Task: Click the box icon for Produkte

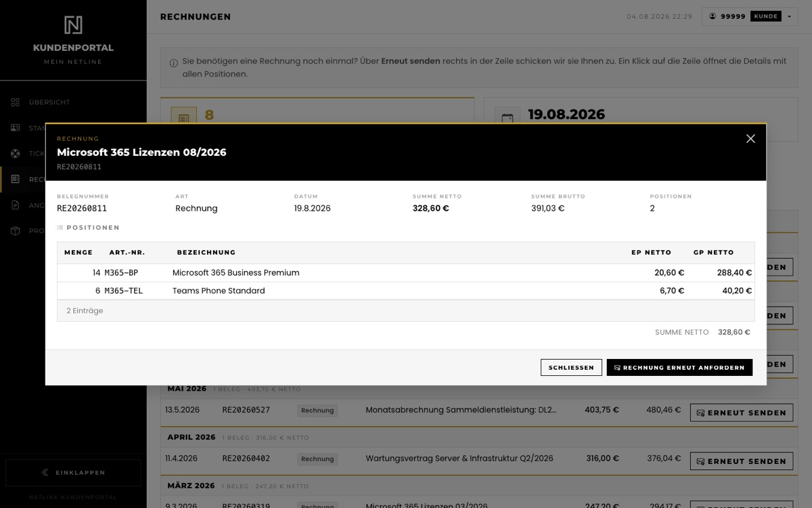Action: (x=16, y=231)
